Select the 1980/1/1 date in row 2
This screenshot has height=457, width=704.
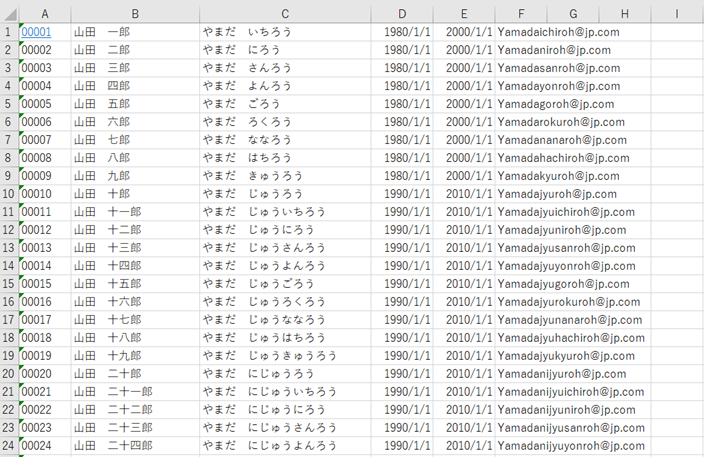(x=402, y=50)
